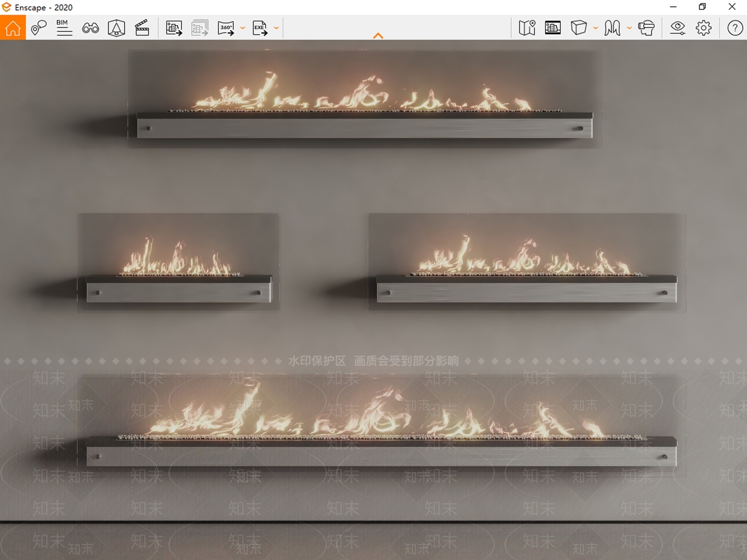Image resolution: width=747 pixels, height=560 pixels.
Task: Open the projection mode dropdown arrow
Action: [596, 28]
